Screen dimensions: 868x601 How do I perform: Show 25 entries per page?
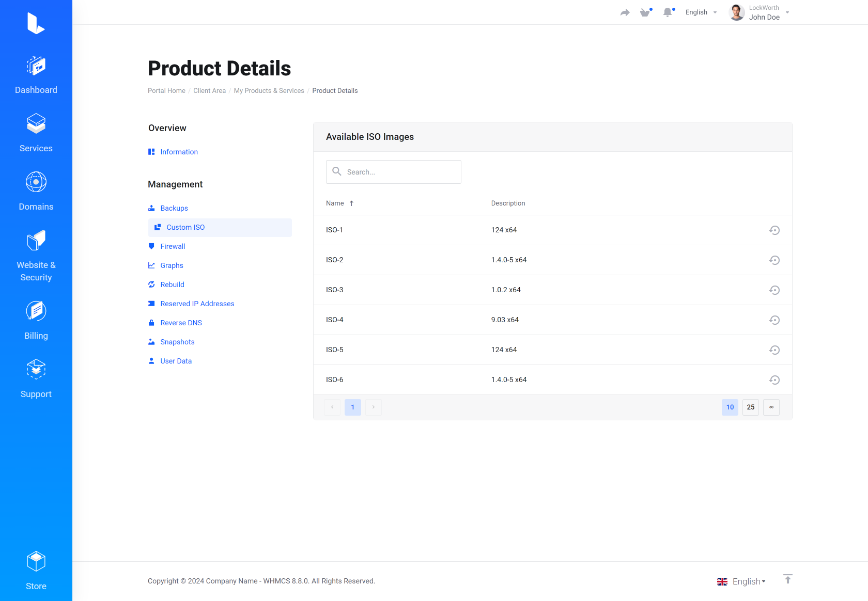click(x=751, y=407)
